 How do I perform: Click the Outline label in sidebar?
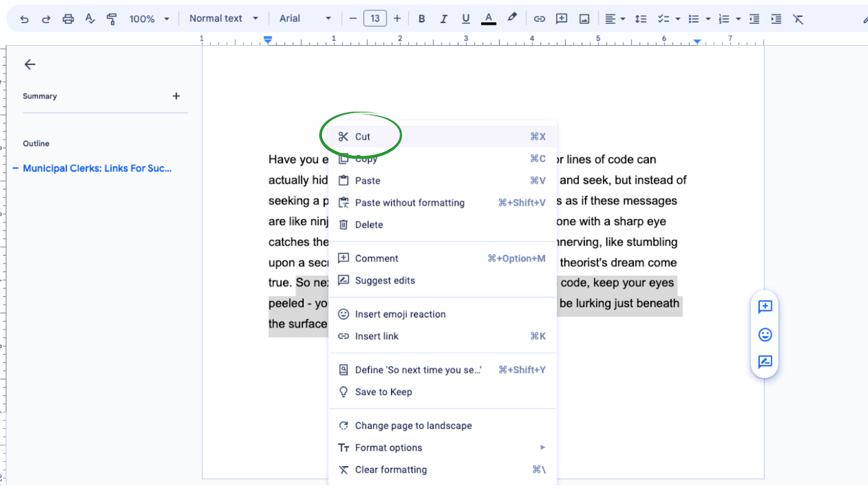(36, 143)
